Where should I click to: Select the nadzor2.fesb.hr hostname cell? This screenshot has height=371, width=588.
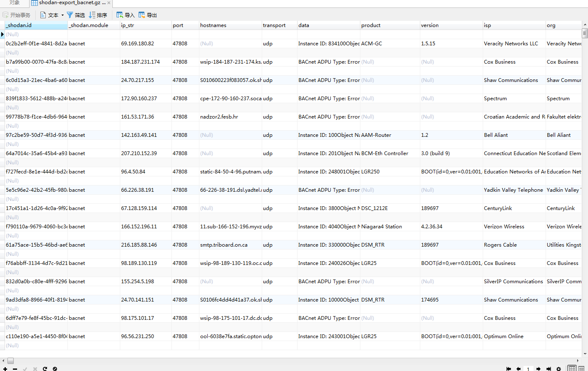[x=231, y=117]
